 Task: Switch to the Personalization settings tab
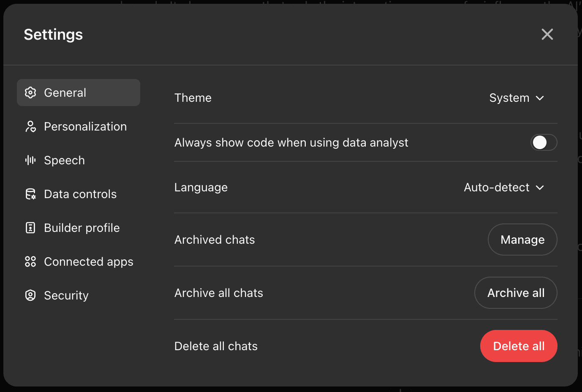click(85, 126)
